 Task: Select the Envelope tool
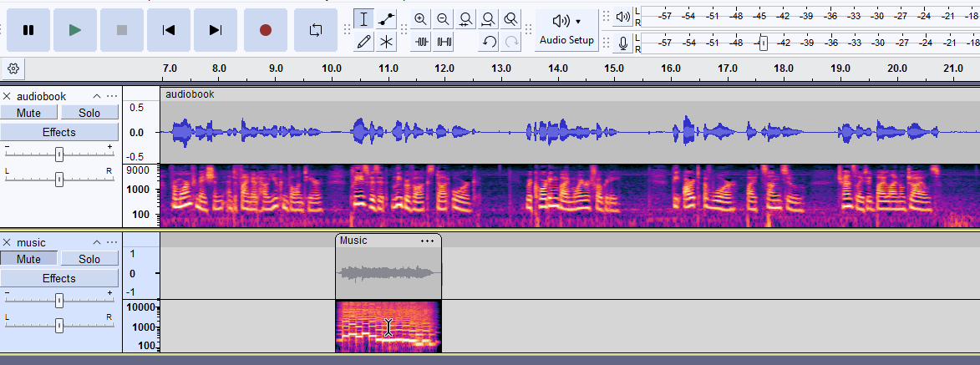[x=386, y=18]
